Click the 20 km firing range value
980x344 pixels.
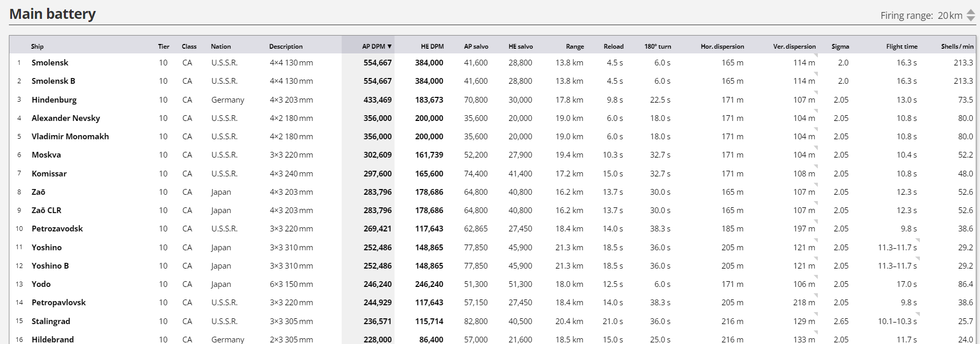pyautogui.click(x=950, y=16)
